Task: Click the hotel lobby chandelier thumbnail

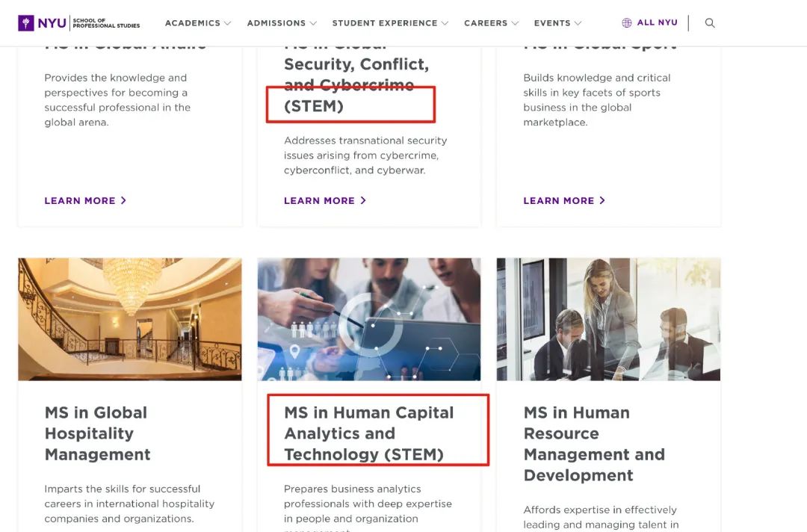Action: tap(129, 319)
